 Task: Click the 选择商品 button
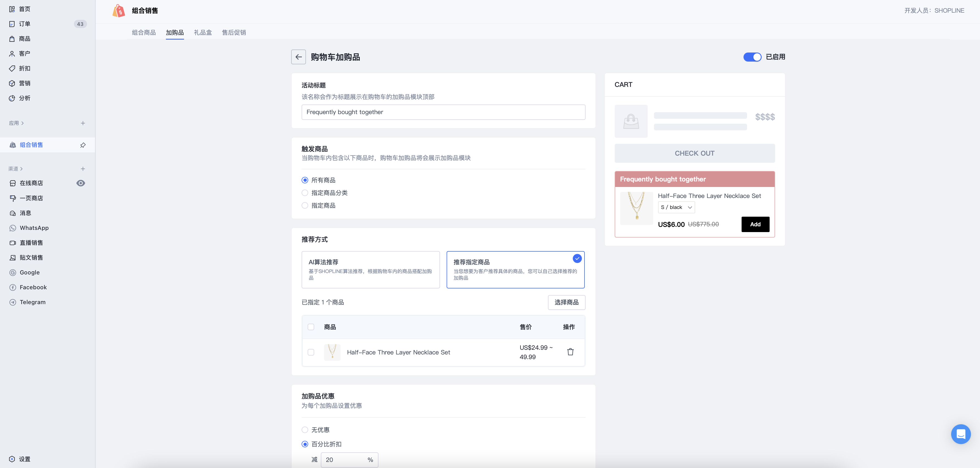click(x=566, y=302)
